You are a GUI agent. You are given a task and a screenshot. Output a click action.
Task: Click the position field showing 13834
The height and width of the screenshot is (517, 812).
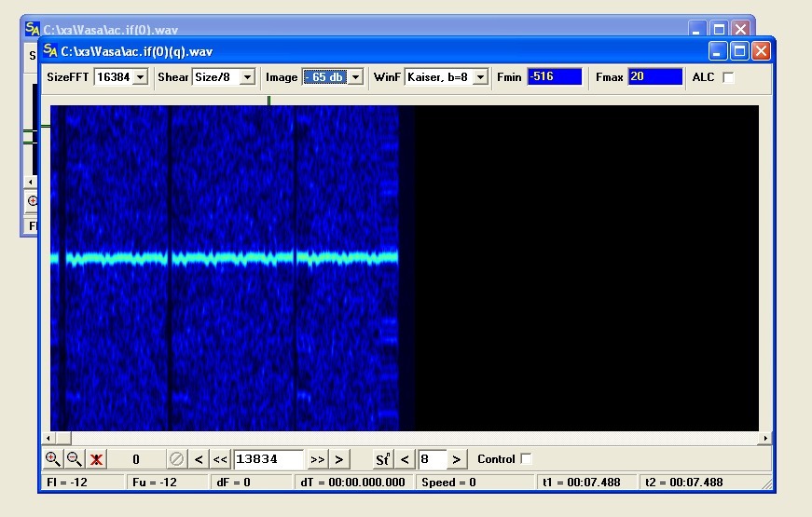[268, 459]
